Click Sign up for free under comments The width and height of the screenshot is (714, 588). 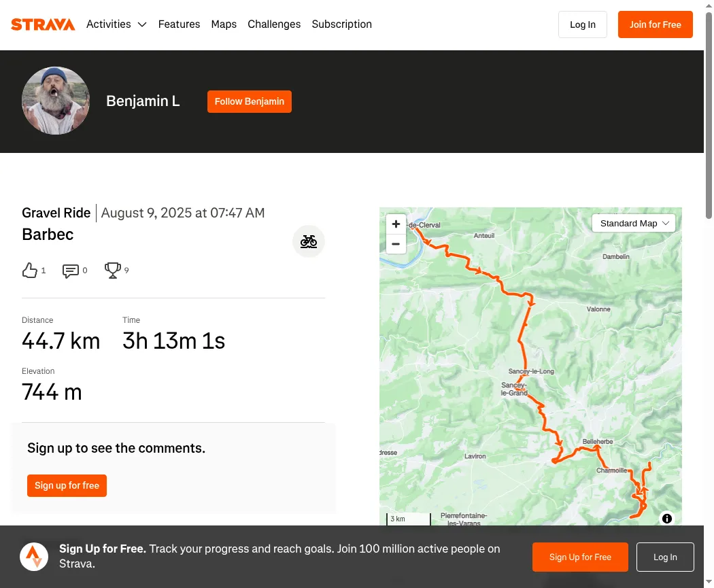point(67,485)
